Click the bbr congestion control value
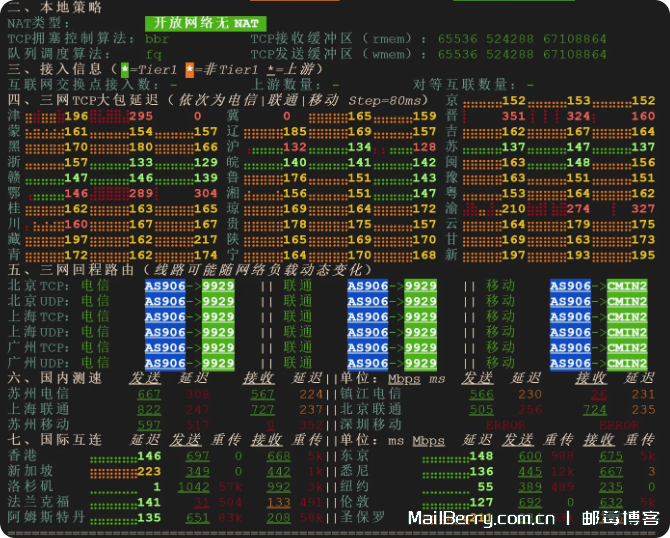670x538 pixels. pos(157,38)
